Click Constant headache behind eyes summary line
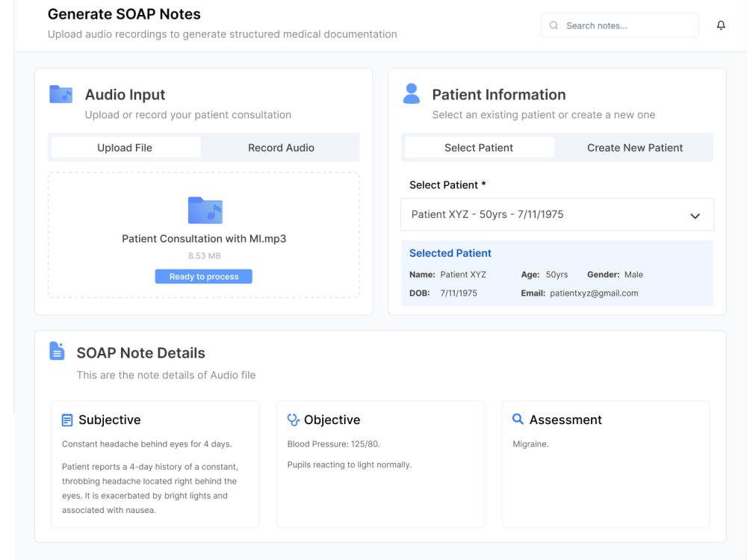Screen dimensions: 747x560 click(x=146, y=444)
